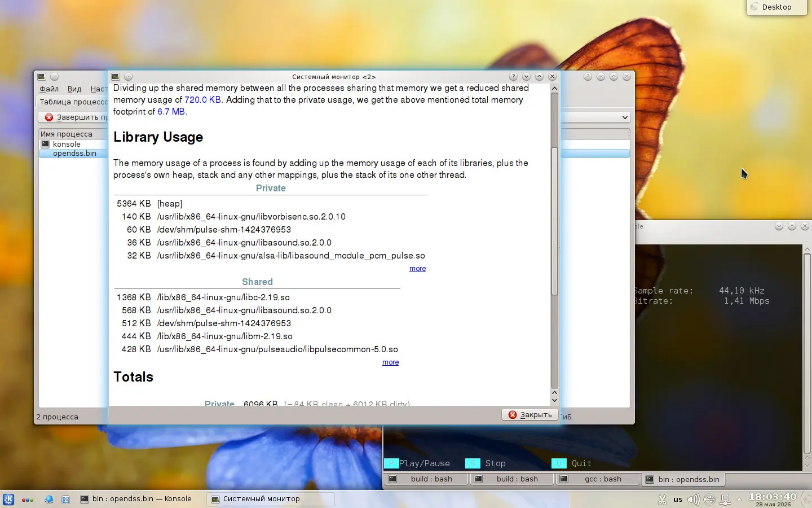Close the Системный монитор <2> dialog with title bar X
The image size is (812, 508).
[x=552, y=77]
